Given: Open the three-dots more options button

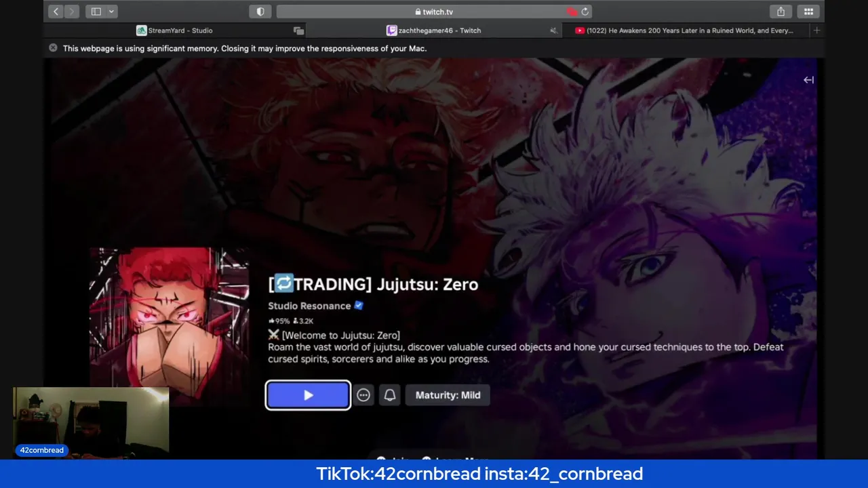Looking at the screenshot, I should tap(363, 395).
